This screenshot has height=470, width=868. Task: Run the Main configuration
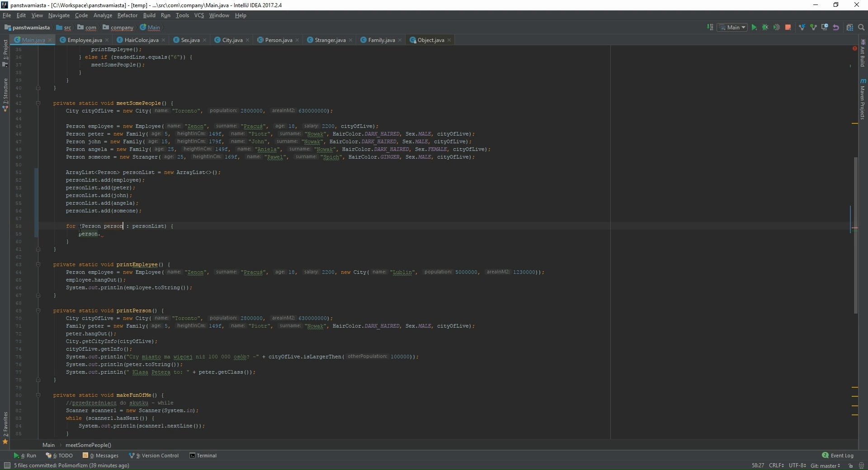pyautogui.click(x=754, y=28)
